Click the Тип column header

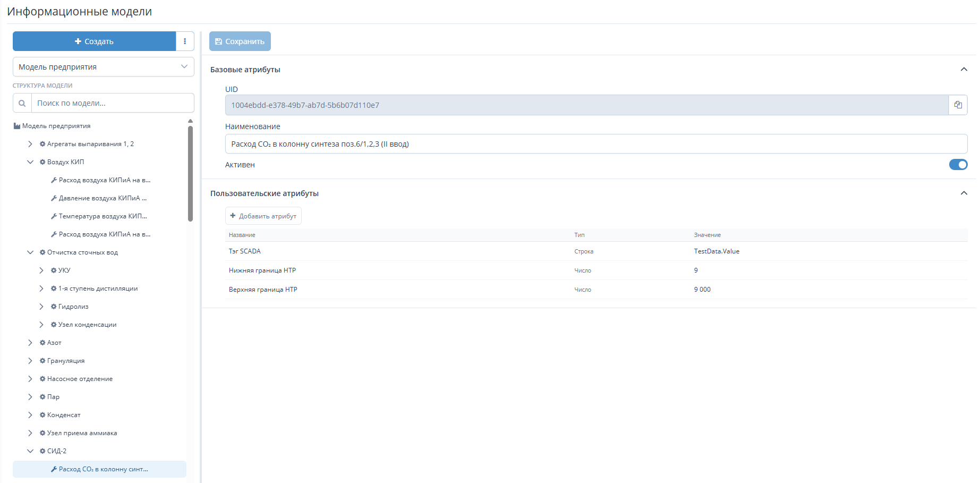(x=580, y=235)
